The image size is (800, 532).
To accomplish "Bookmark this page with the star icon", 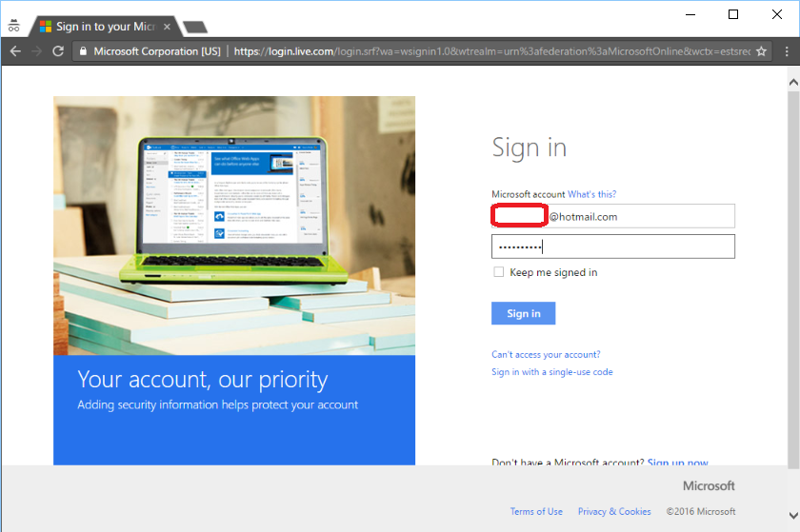I will (761, 51).
